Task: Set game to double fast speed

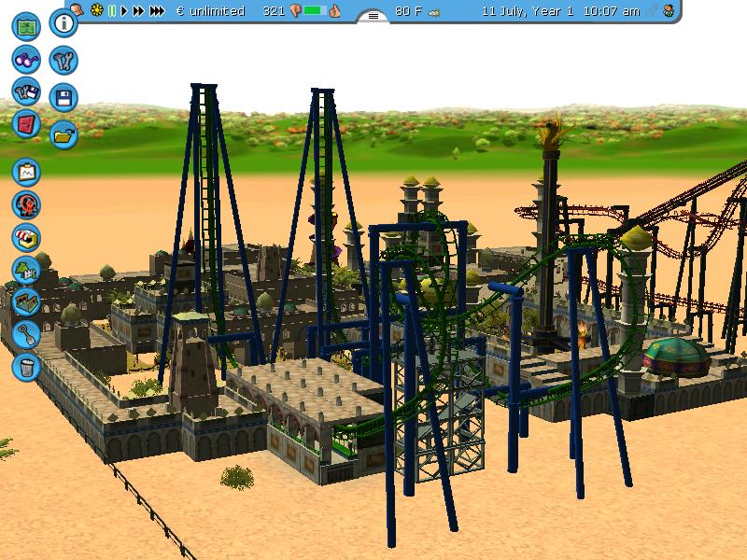Action: (x=138, y=10)
